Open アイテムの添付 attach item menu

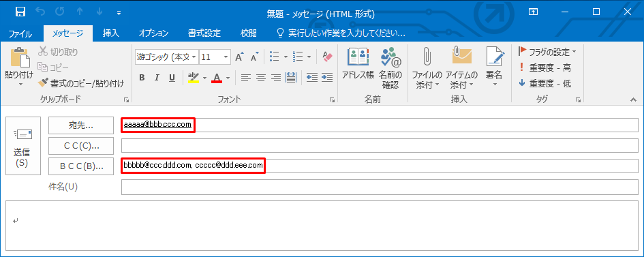[461, 68]
